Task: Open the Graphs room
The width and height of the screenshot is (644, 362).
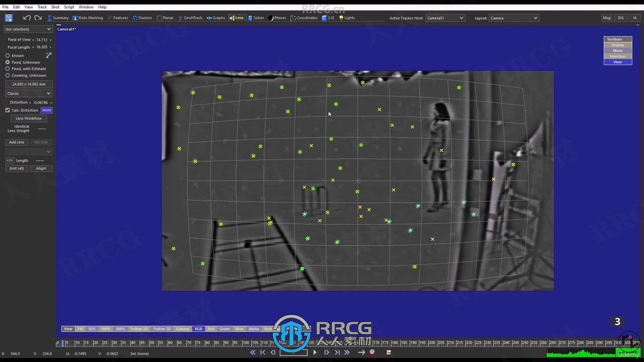Action: click(x=216, y=18)
